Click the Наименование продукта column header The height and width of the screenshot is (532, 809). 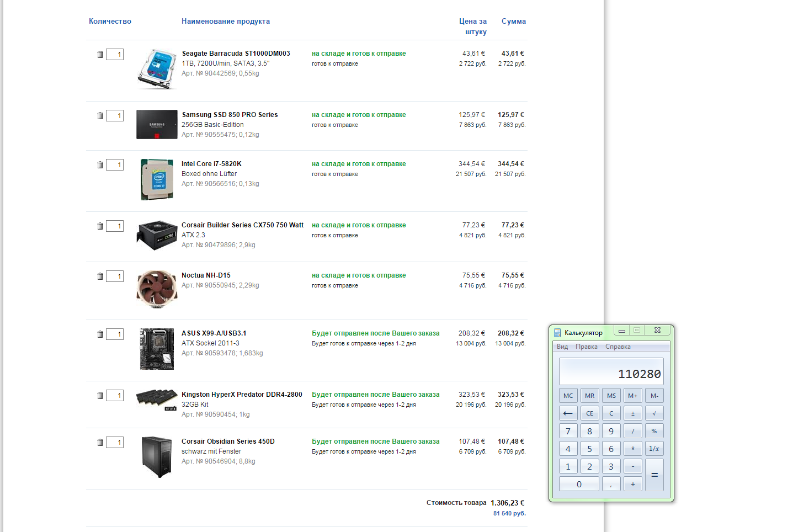coord(226,22)
